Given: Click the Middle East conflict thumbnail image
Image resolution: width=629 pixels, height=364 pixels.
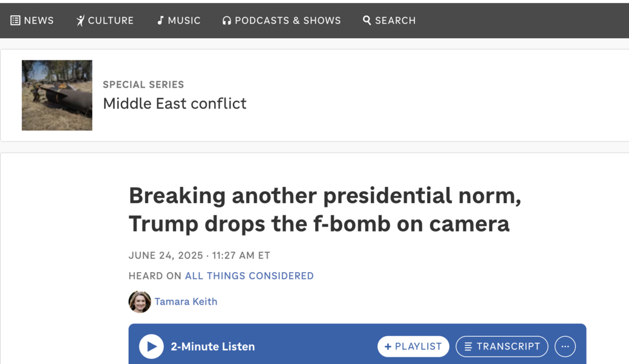Looking at the screenshot, I should click(x=57, y=95).
